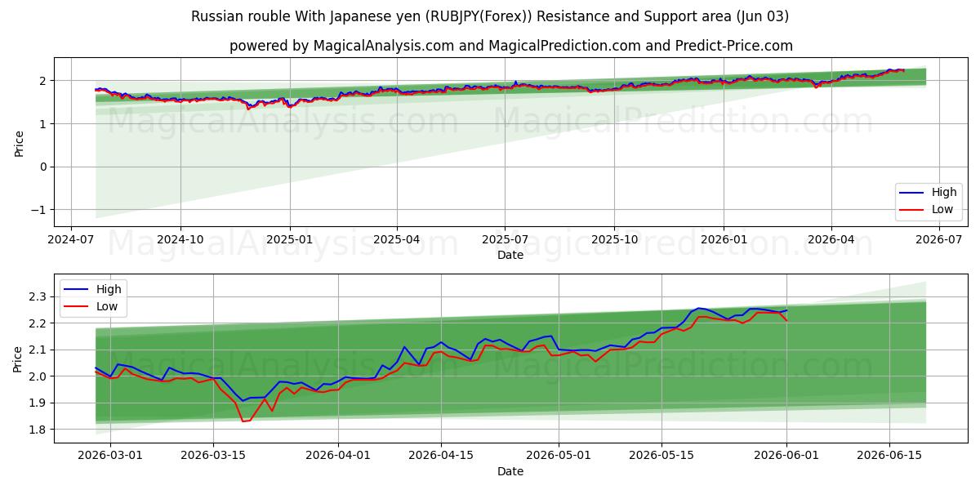The width and height of the screenshot is (980, 490).
Task: Click the top chart x-axis label '2025-07'
Action: [505, 239]
